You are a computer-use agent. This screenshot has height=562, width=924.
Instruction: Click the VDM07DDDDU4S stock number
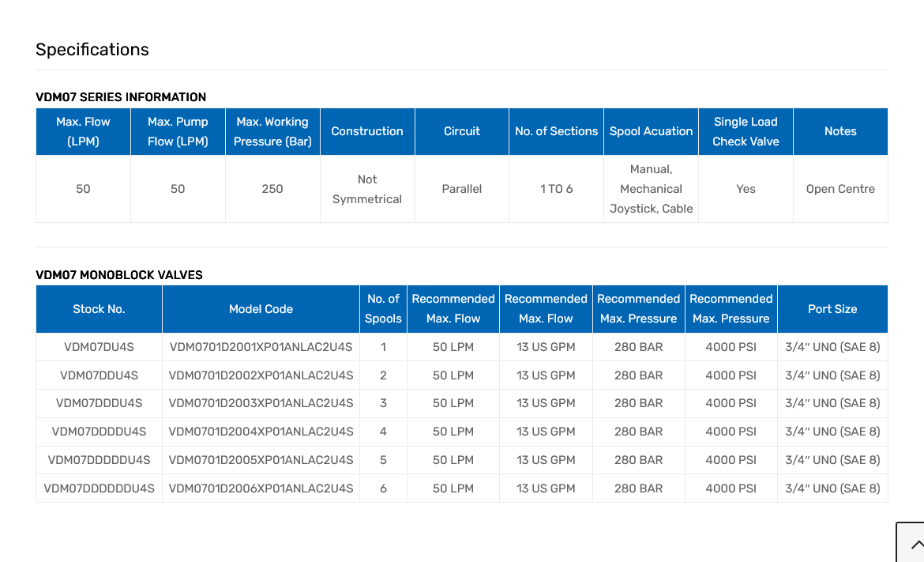(99, 432)
